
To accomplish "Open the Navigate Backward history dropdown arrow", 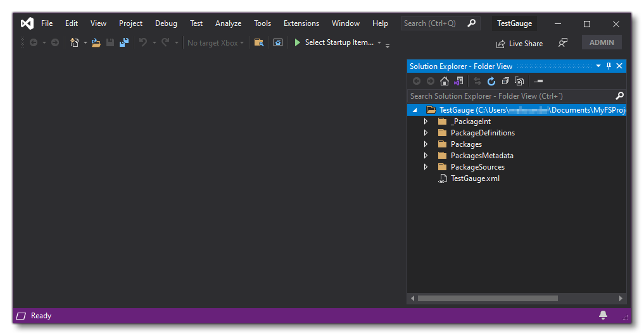I will click(44, 42).
